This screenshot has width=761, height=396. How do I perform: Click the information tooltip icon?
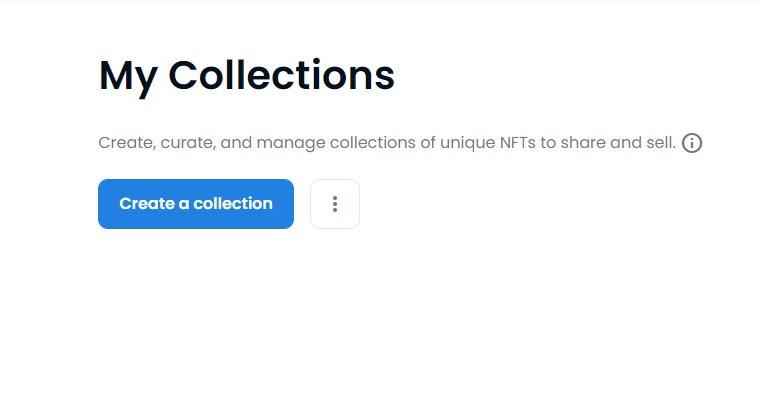[x=692, y=143]
